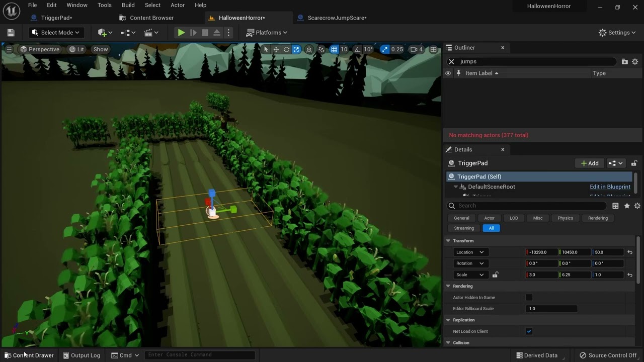
Task: Change the scale snap value 0.25
Action: tap(397, 49)
